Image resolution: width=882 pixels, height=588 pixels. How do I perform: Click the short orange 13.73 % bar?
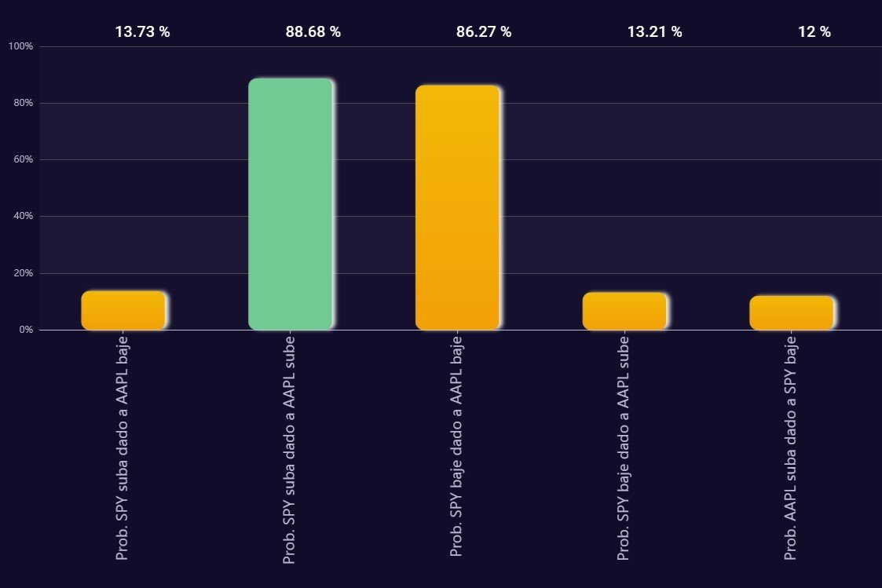[x=123, y=310]
